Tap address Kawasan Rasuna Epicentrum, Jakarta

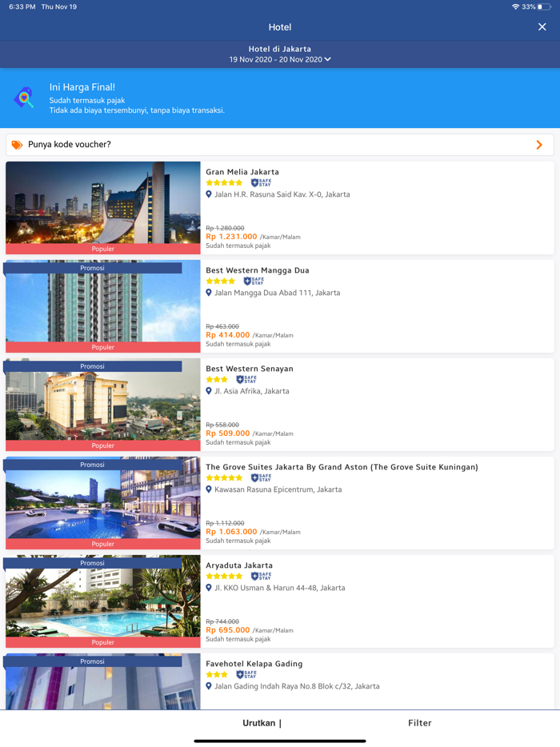click(278, 489)
